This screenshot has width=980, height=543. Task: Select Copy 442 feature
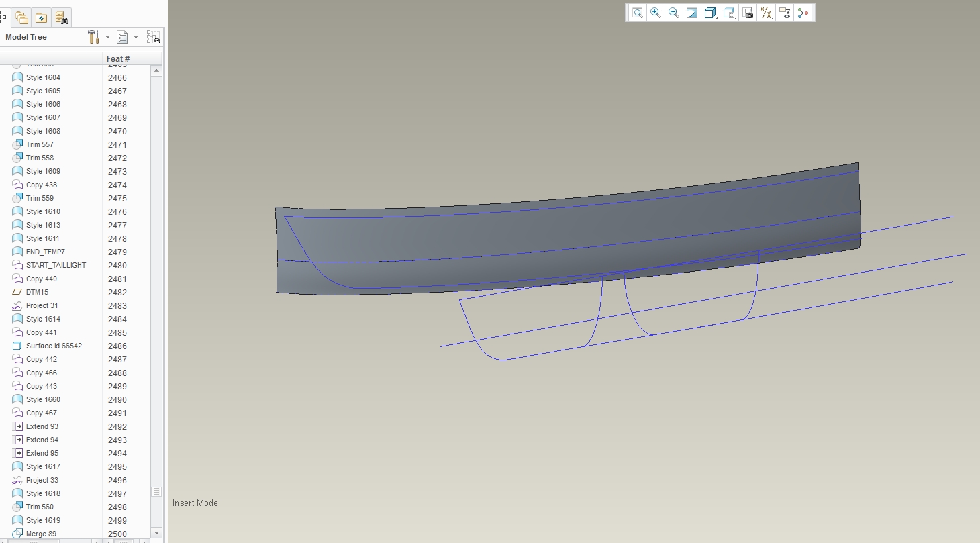click(x=42, y=359)
